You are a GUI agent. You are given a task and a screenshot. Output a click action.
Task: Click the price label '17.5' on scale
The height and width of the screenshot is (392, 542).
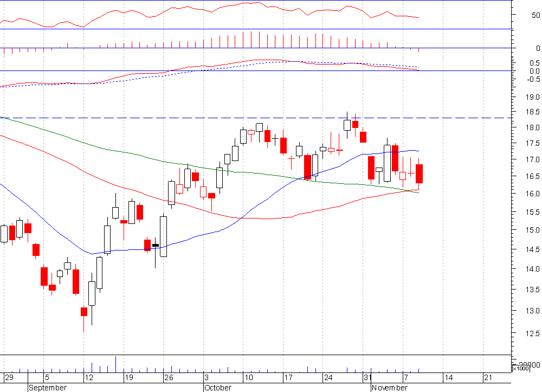(x=532, y=144)
